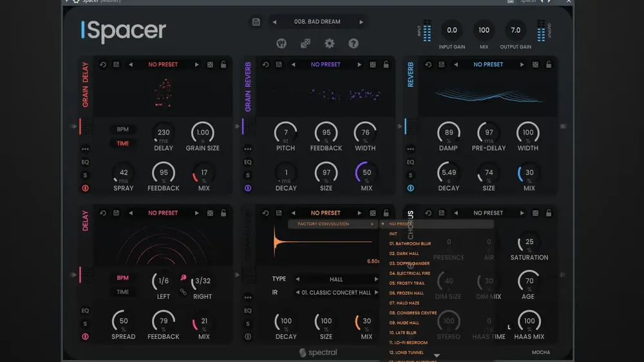
Task: Choose 07. HALO HAZE preset
Action: tap(404, 303)
